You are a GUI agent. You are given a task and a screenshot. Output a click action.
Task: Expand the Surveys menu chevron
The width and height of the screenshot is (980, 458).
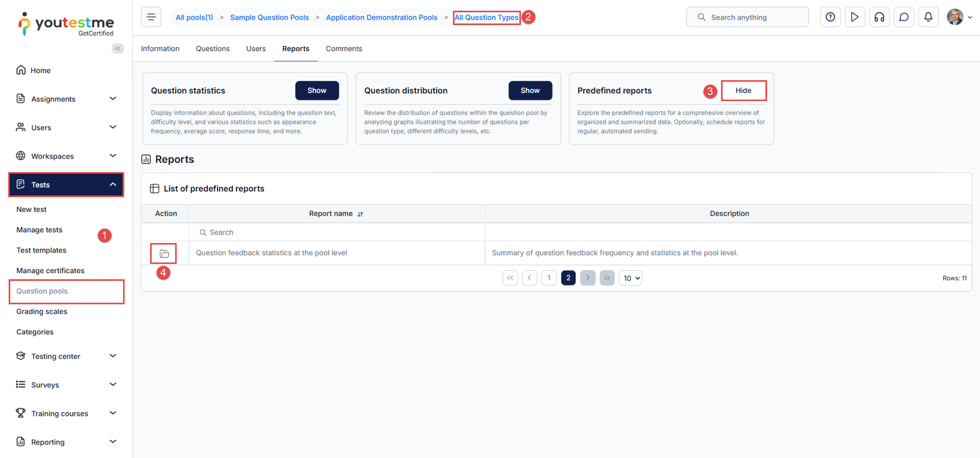pyautogui.click(x=113, y=385)
